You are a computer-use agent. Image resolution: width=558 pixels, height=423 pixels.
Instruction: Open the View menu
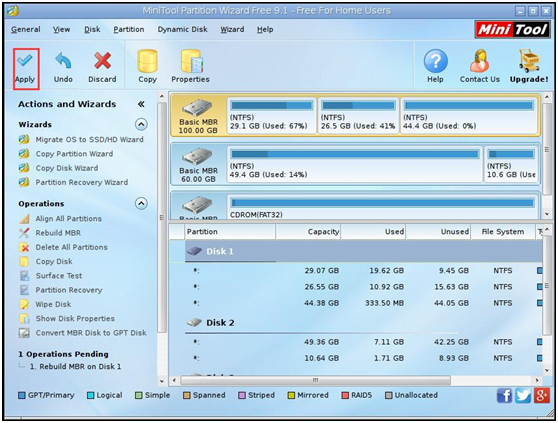pos(62,30)
